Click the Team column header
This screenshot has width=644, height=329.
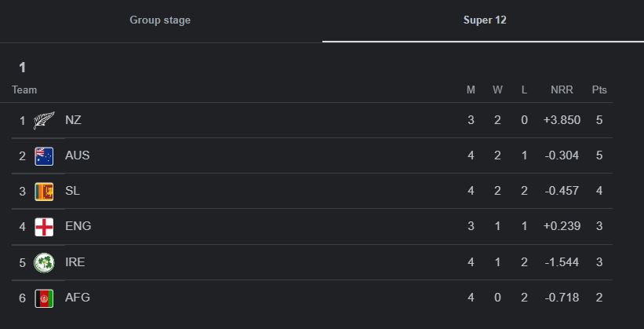24,90
